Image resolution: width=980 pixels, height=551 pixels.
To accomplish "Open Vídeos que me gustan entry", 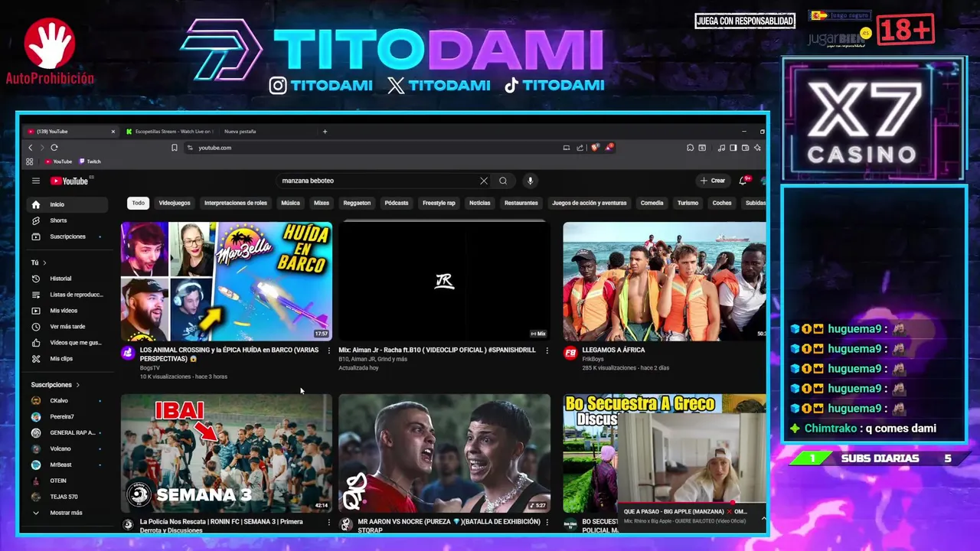I will coord(67,343).
